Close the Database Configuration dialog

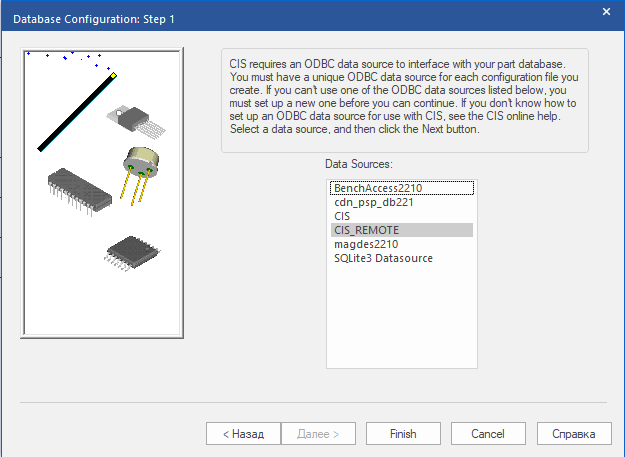[x=606, y=11]
